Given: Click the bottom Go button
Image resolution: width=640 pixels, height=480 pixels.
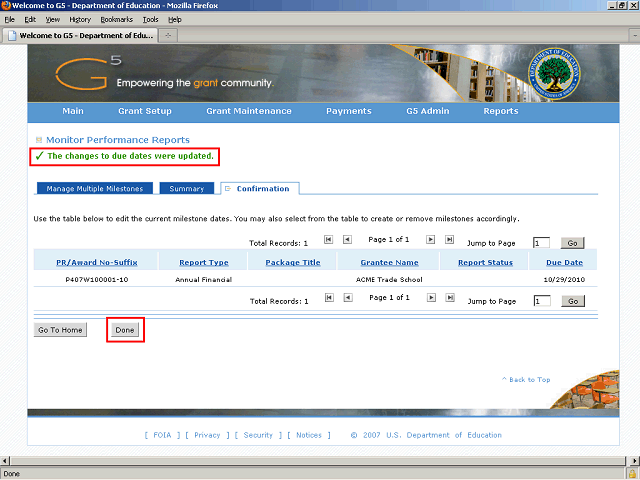Looking at the screenshot, I should [573, 301].
